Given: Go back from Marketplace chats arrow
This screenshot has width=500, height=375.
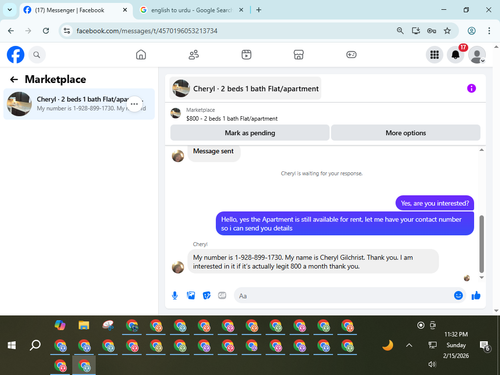Looking at the screenshot, I should [14, 79].
